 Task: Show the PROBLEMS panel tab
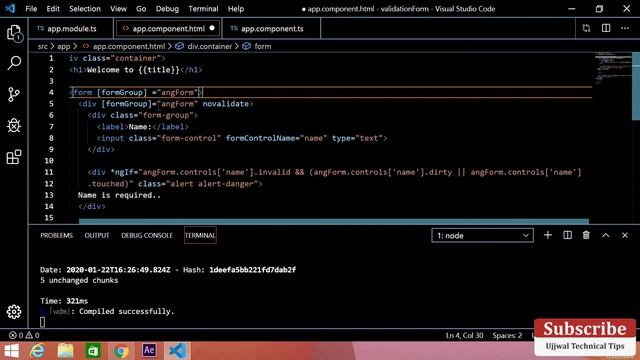(x=56, y=236)
